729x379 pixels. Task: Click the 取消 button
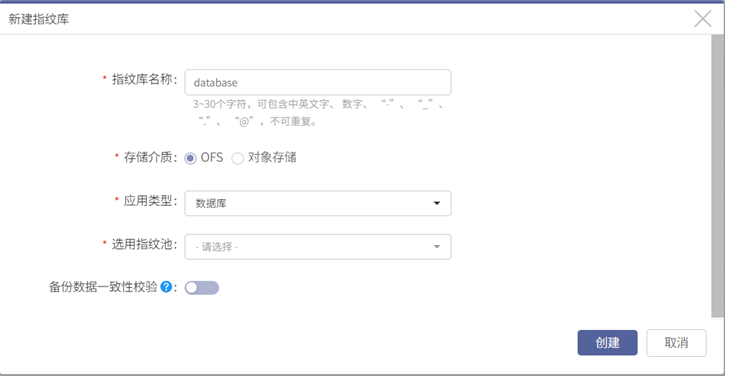[x=676, y=343]
